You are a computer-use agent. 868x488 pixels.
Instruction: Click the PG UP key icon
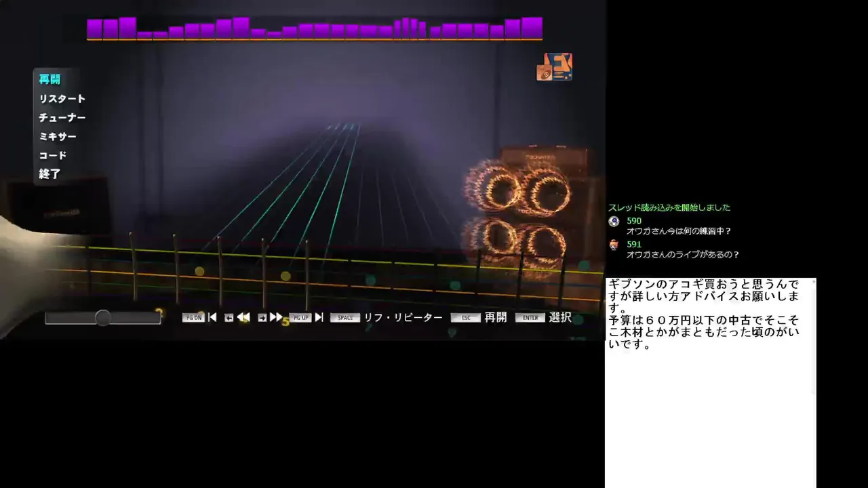[x=300, y=317]
